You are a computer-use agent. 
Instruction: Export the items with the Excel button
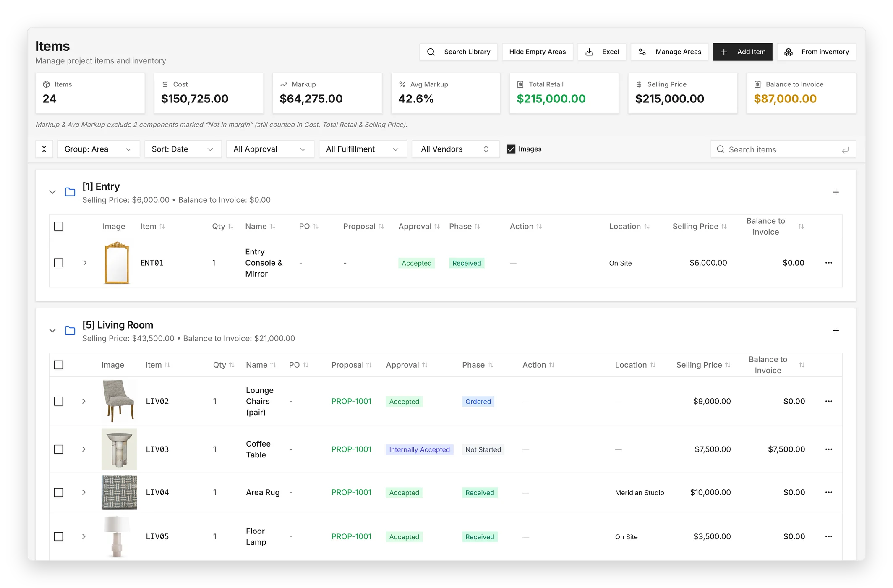click(601, 52)
